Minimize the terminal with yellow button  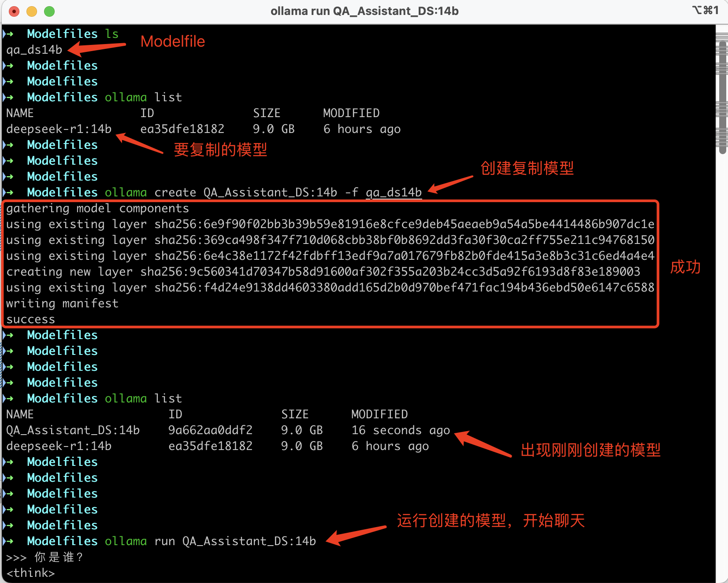(32, 11)
